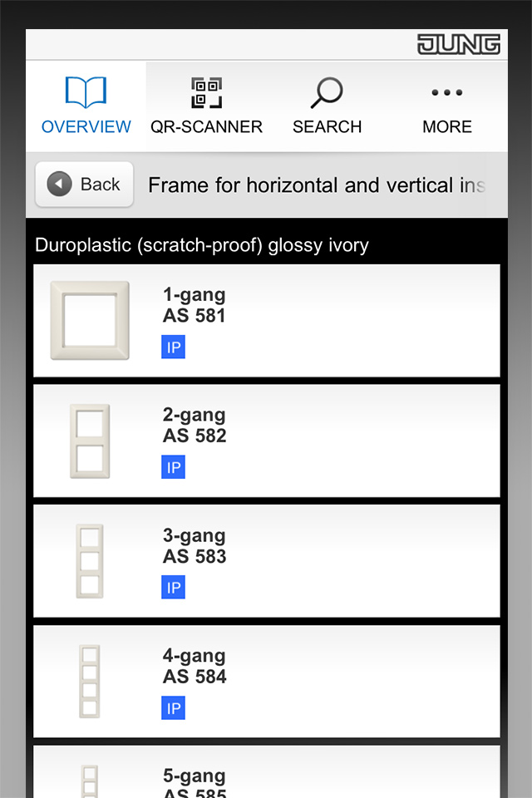Screen dimensions: 532x798
Task: Tap the Search magnifier icon
Action: (327, 92)
